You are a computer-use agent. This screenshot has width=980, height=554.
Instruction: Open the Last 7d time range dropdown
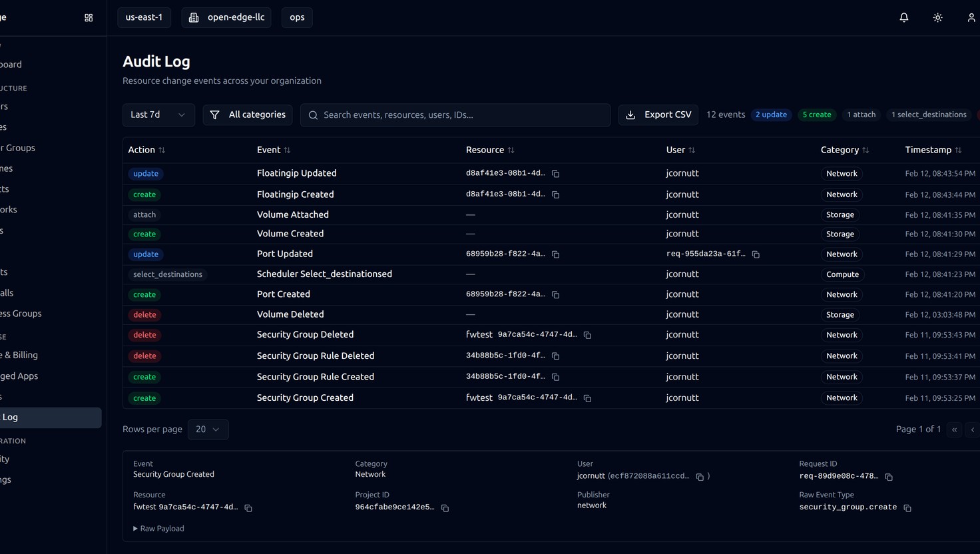(158, 115)
